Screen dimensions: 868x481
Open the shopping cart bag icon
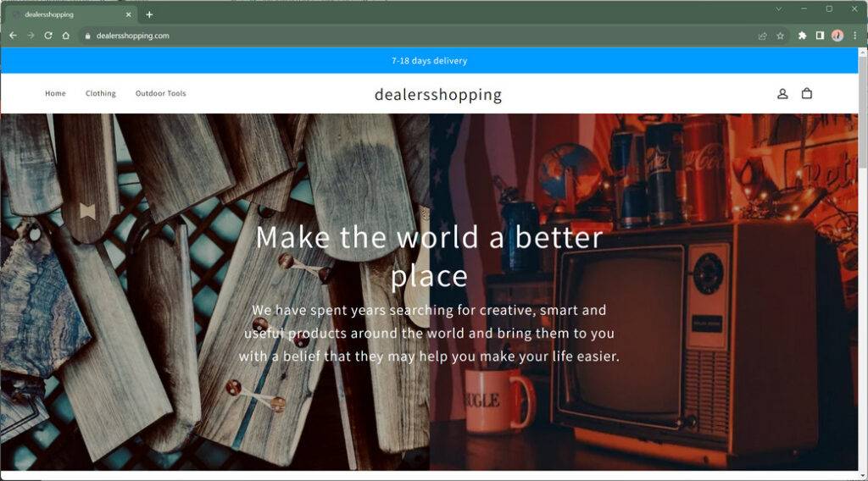[x=807, y=93]
